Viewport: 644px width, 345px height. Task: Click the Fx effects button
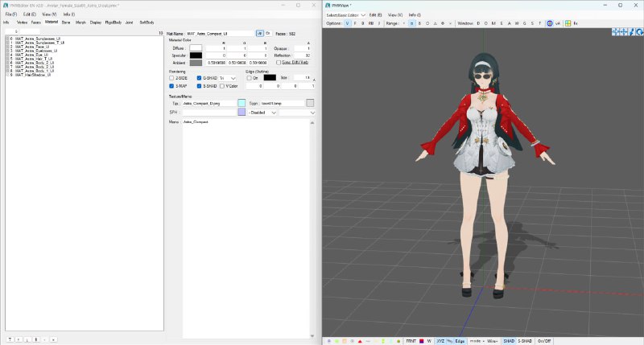[x=576, y=23]
